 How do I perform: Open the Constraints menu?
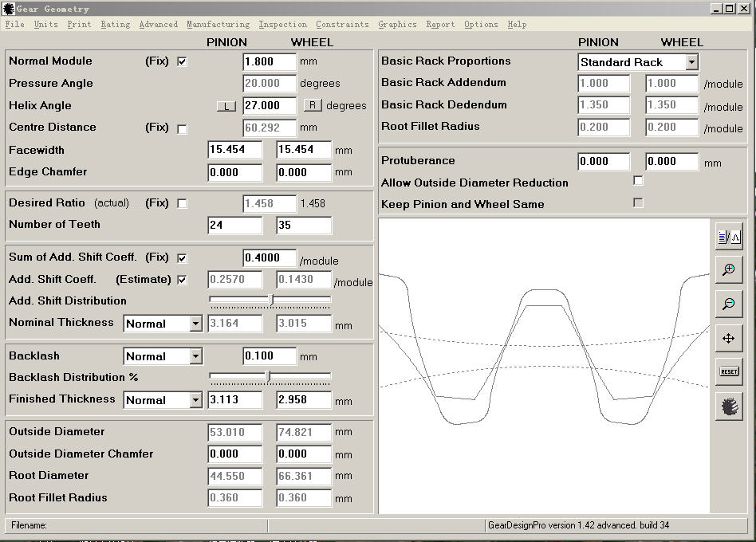(x=342, y=24)
